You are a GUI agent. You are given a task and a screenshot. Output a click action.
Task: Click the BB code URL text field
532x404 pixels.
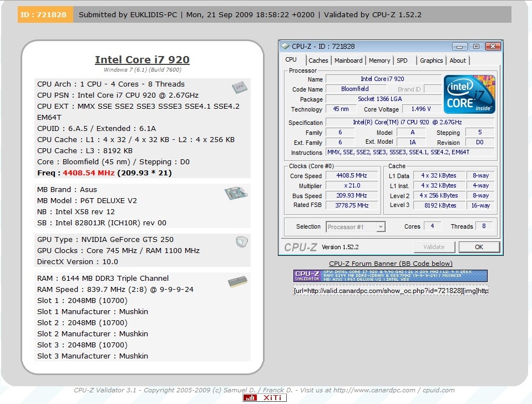pyautogui.click(x=391, y=291)
